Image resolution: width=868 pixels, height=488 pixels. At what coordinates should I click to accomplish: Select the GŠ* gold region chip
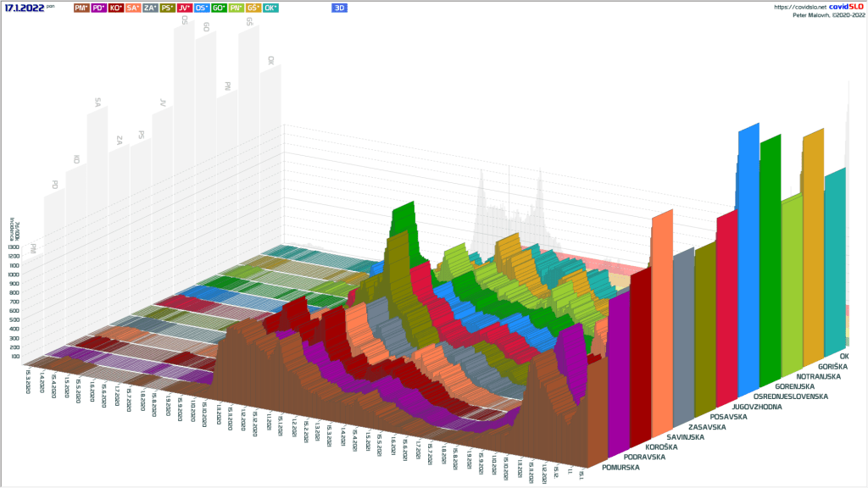coord(253,8)
